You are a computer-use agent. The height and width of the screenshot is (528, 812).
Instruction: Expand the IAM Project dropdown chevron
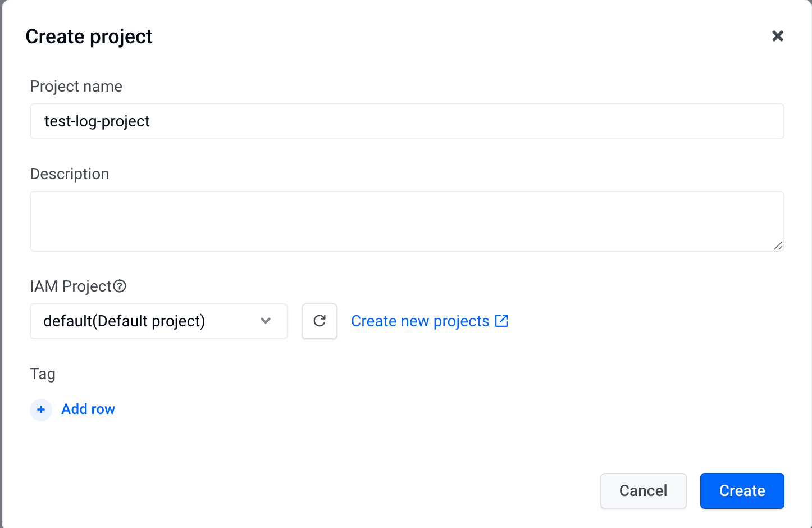(266, 321)
